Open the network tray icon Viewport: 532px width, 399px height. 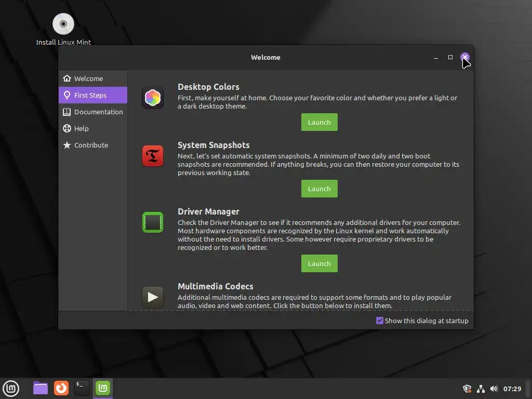(x=481, y=389)
